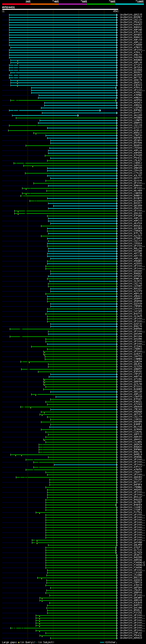The image size is (146, 644).
Task: Click the cyan alignment bar for UniRef100_Q42289
Action: (45, 115)
